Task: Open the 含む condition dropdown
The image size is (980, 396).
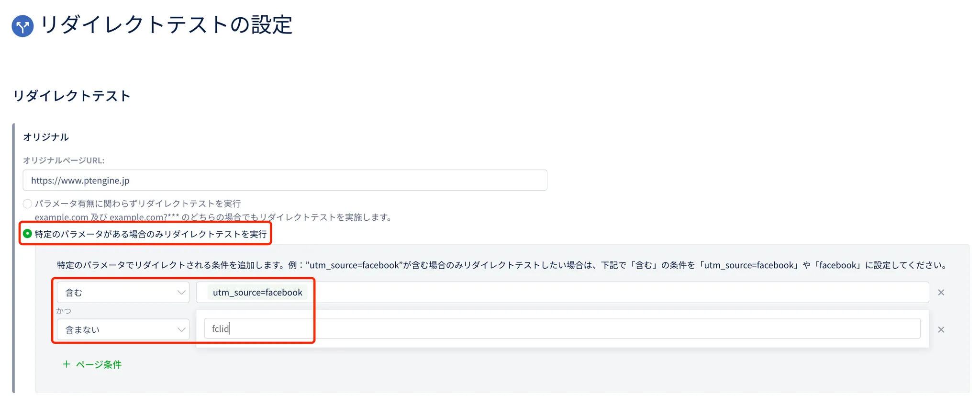Action: tap(122, 293)
